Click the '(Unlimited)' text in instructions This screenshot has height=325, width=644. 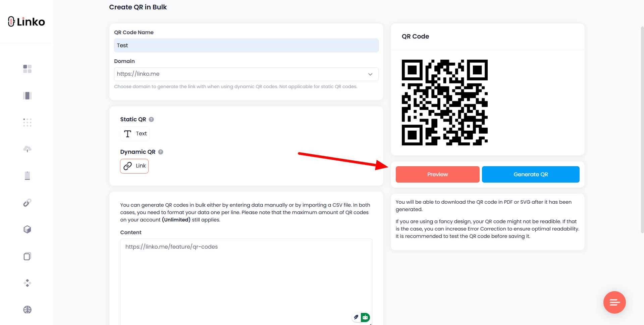click(176, 220)
